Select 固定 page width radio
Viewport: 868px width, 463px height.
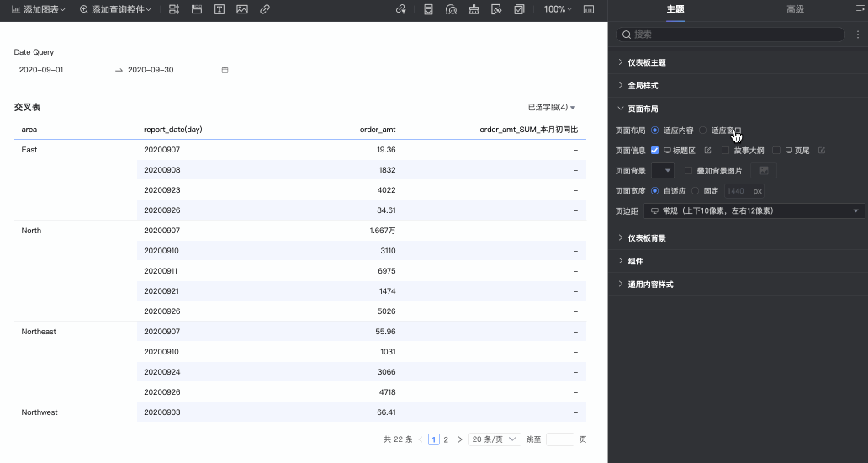click(x=695, y=190)
